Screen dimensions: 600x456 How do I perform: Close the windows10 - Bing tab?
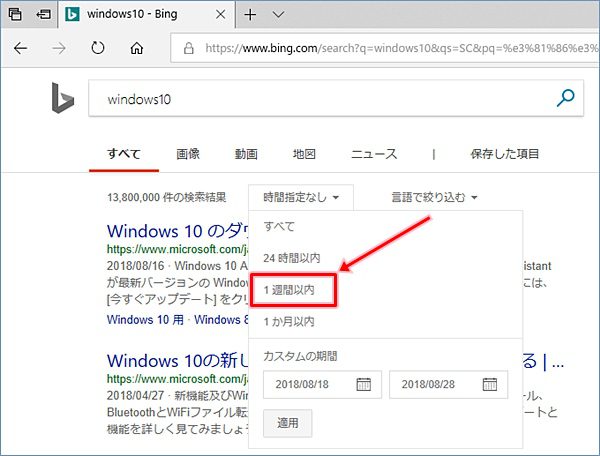(220, 15)
